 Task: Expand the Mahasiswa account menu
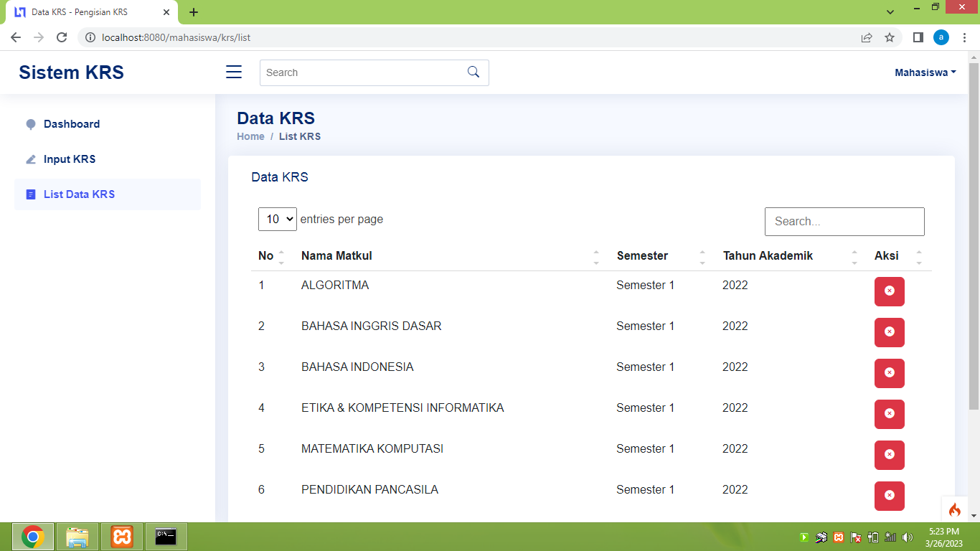coord(924,72)
